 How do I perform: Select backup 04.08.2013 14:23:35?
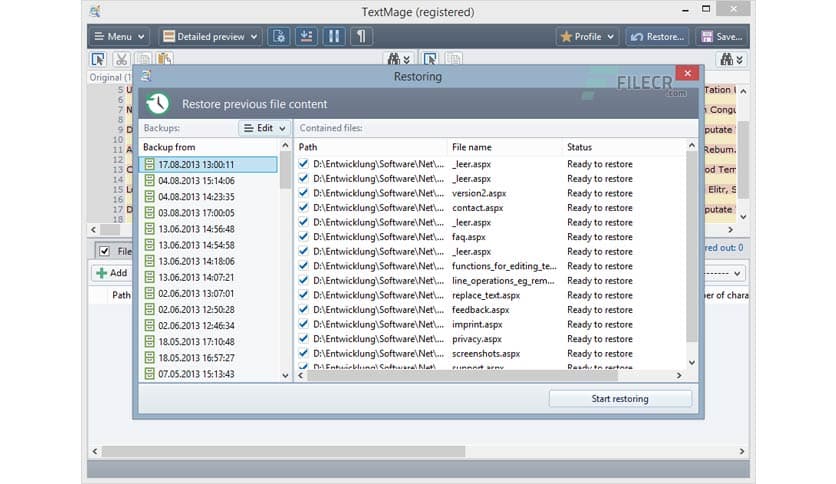coord(208,196)
